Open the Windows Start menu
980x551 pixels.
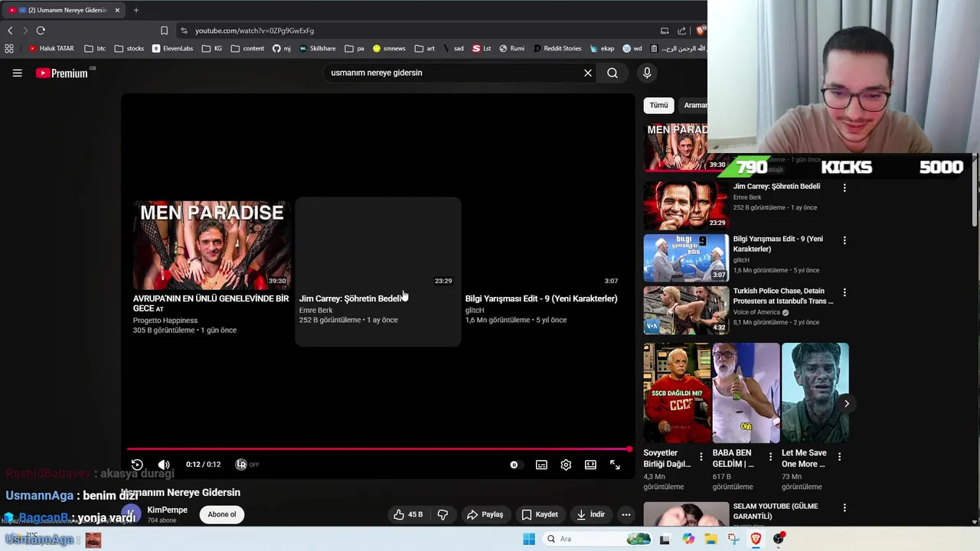(x=529, y=539)
